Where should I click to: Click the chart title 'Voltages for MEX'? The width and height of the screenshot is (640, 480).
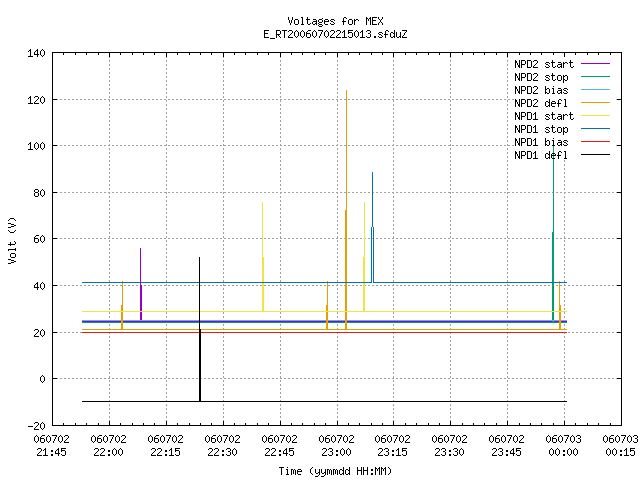[x=335, y=21]
